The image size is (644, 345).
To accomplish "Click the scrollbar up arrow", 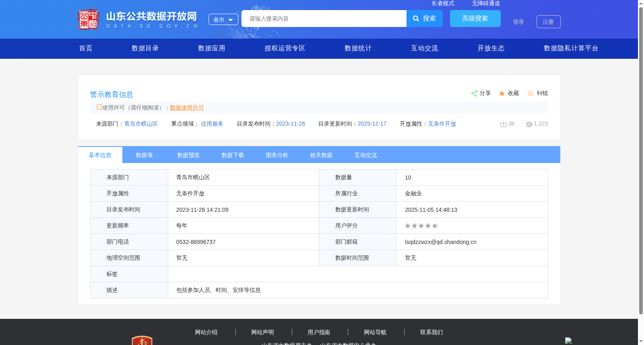I will click(641, 3).
